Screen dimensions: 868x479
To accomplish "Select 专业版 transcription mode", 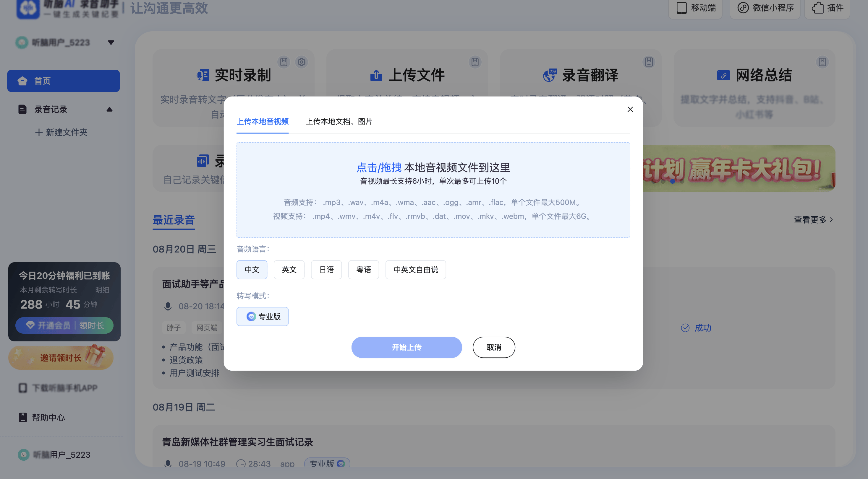I will 263,316.
